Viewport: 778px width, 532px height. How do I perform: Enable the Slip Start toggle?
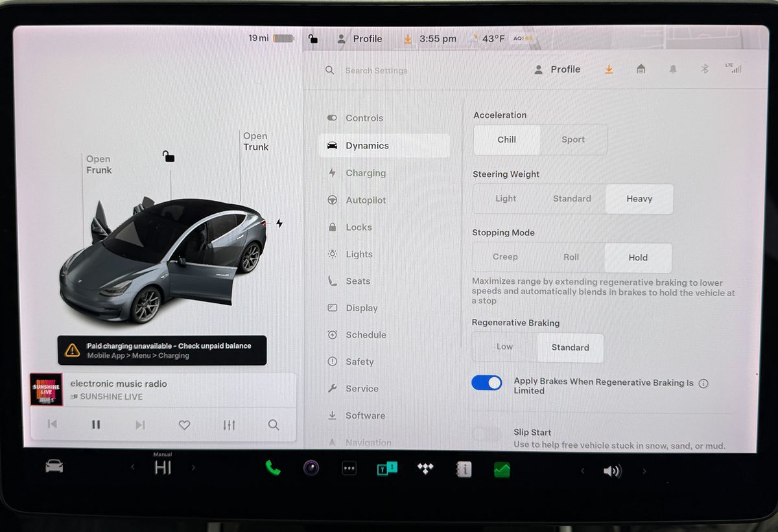click(487, 434)
